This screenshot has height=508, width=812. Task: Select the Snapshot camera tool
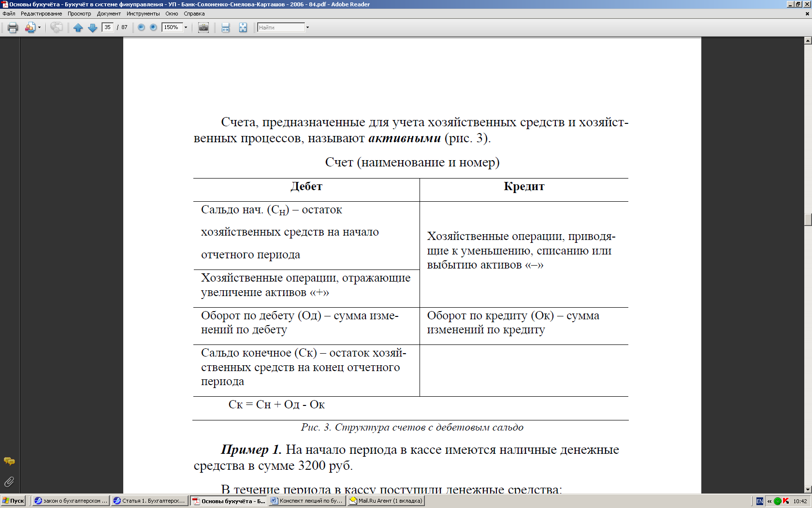[x=203, y=28]
